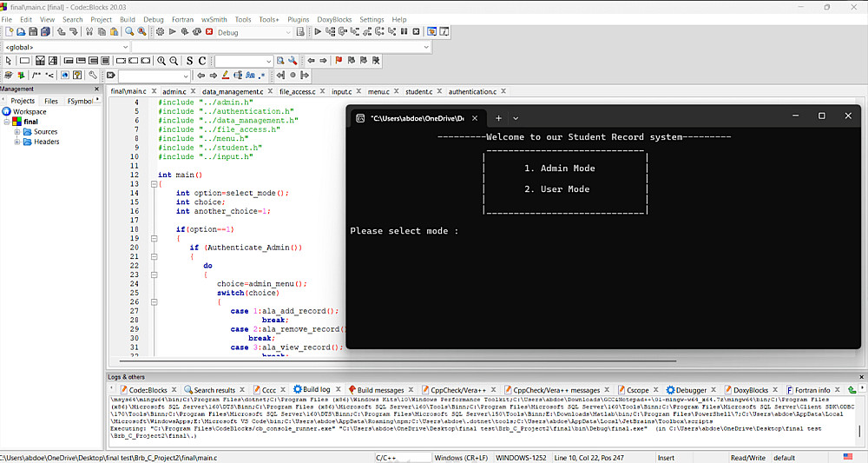Toggle the red bookmark flag icon

click(x=339, y=61)
